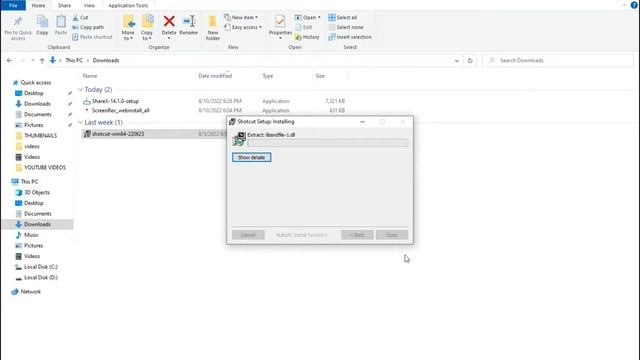Viewport: 640px width, 360px height.
Task: Open YOUTUBE VIDEOS folder in navigation pane
Action: coord(44,167)
